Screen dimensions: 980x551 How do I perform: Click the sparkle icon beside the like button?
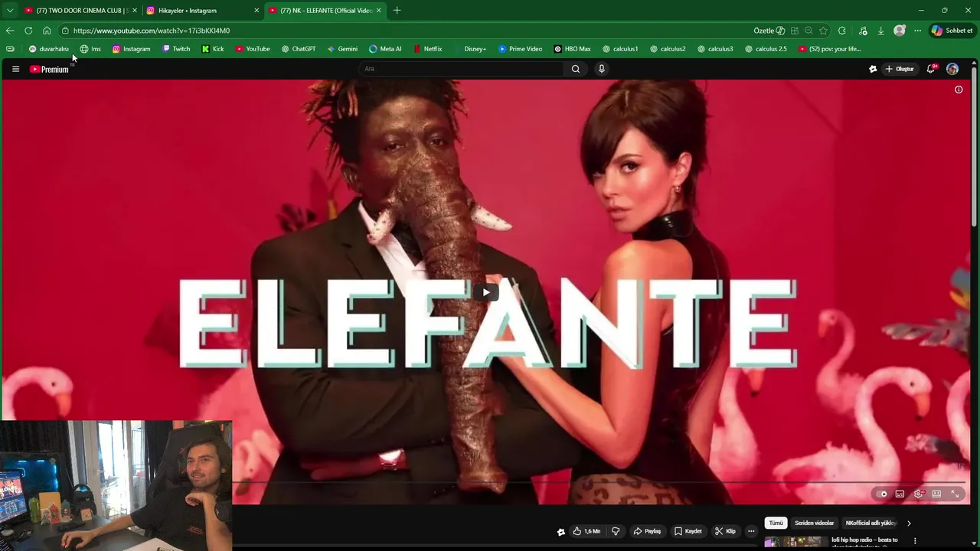pyautogui.click(x=561, y=532)
